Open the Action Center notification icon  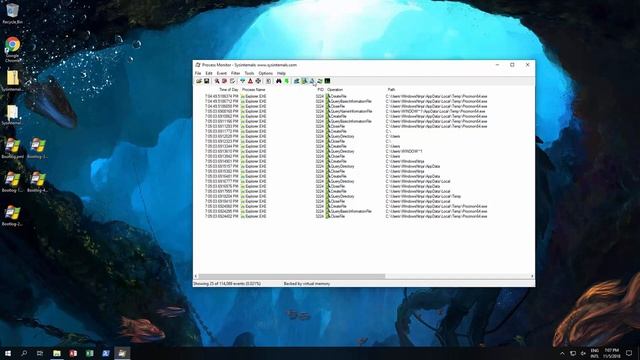coord(629,353)
